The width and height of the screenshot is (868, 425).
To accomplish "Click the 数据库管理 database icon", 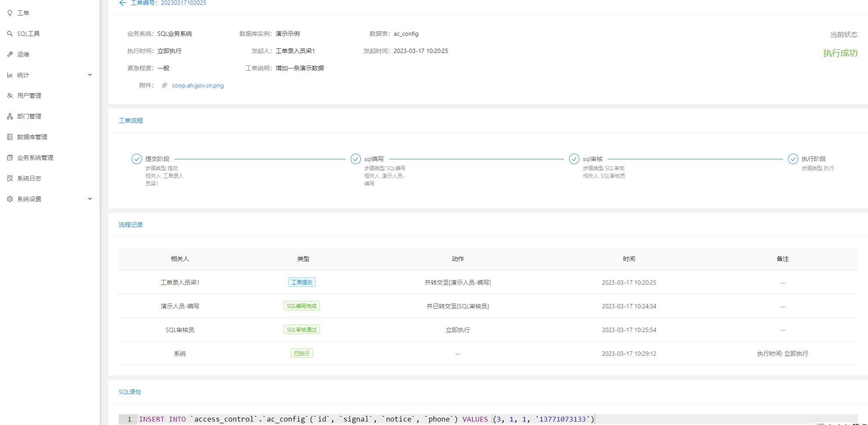I will (x=10, y=137).
